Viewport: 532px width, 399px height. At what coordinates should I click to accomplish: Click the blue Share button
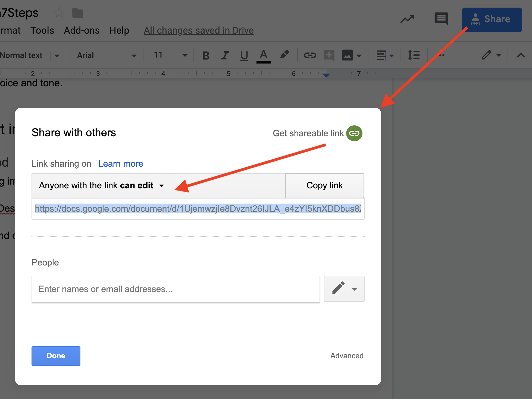tap(492, 20)
